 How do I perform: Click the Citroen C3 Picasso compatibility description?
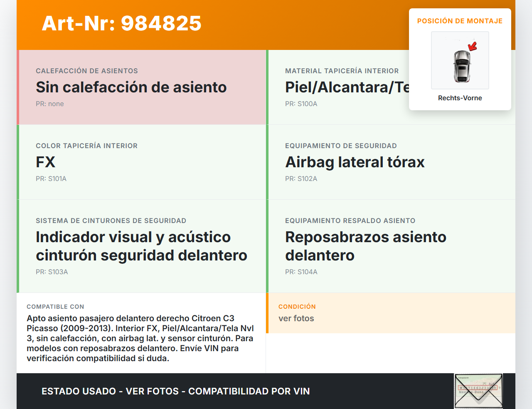(140, 338)
